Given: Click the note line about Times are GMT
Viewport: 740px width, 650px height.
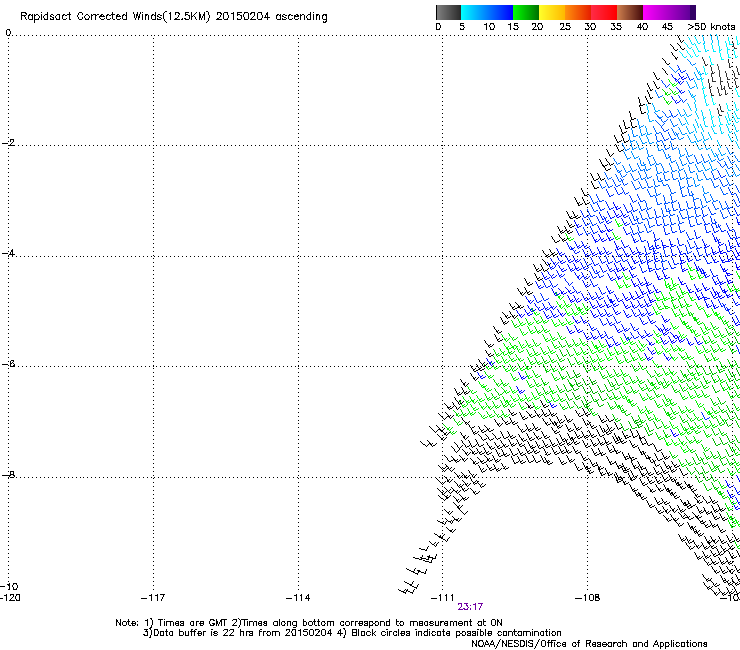Looking at the screenshot, I should pyautogui.click(x=309, y=623).
